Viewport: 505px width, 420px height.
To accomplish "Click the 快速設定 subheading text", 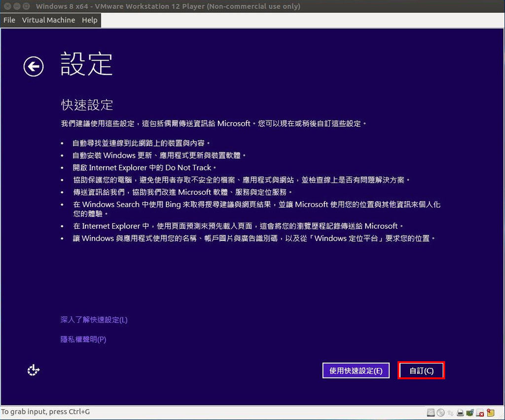I will 87,105.
